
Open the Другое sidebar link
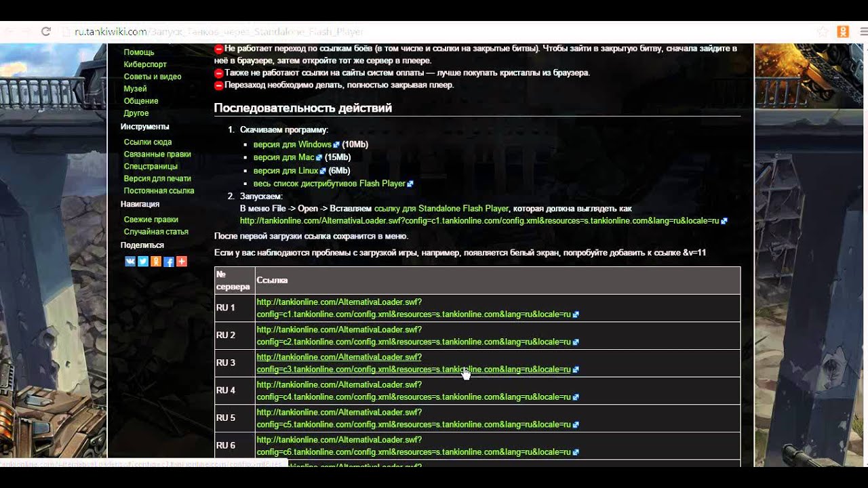(x=136, y=113)
